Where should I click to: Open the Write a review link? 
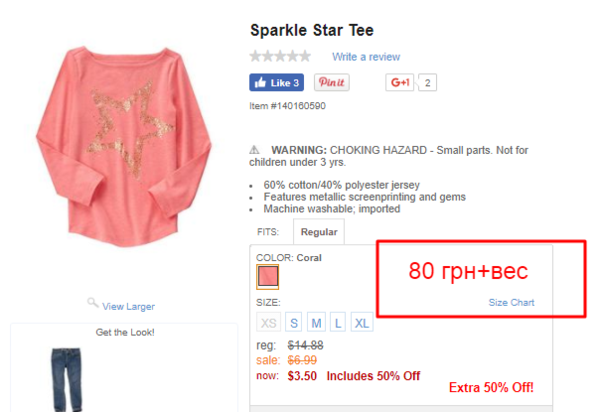click(x=366, y=57)
